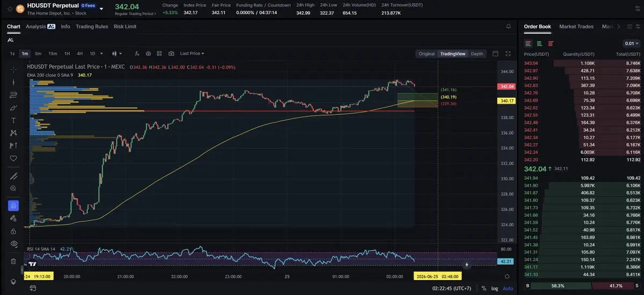Open the fx indicators button

pyautogui.click(x=137, y=53)
